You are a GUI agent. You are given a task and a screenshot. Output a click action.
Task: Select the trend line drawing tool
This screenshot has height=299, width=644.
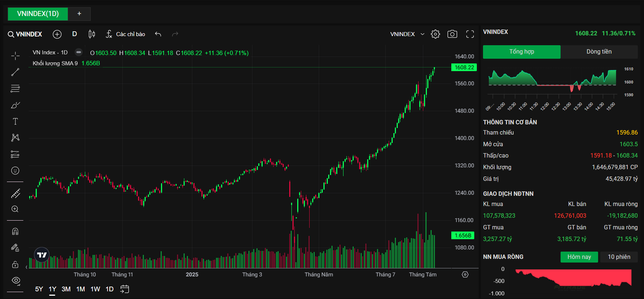coord(15,72)
